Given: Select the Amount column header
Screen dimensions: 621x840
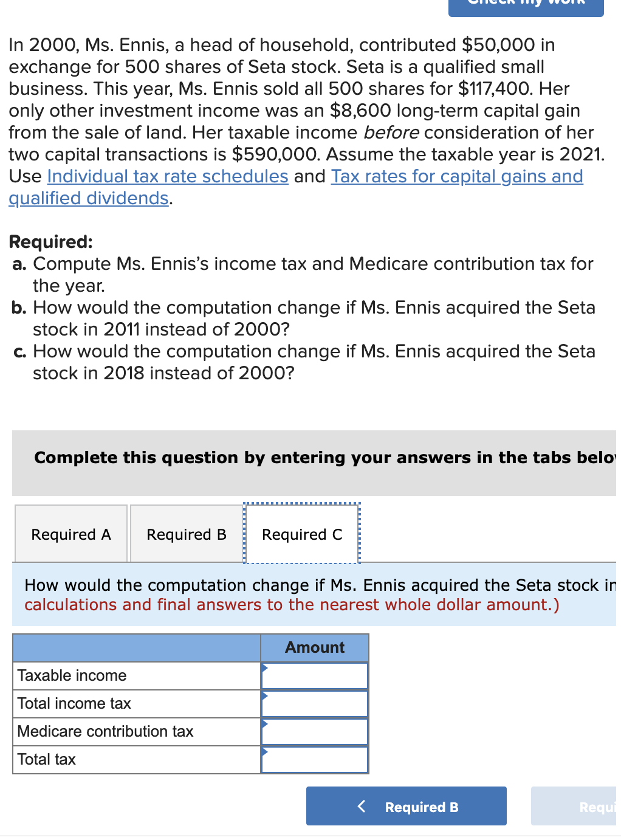Looking at the screenshot, I should pos(314,647).
